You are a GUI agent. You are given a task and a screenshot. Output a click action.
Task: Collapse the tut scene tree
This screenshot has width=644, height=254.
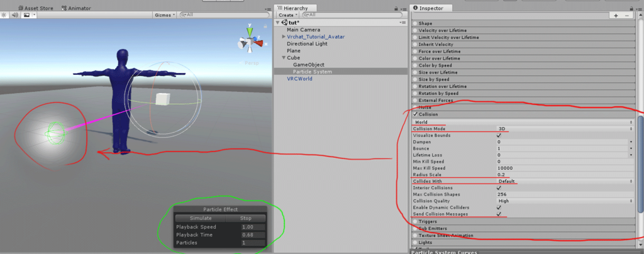tap(278, 23)
